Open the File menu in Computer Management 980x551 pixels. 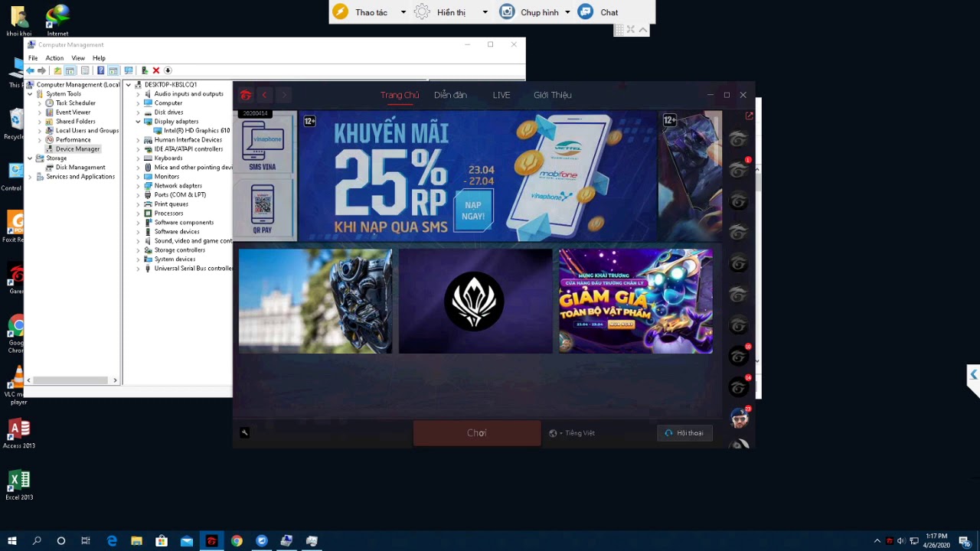pyautogui.click(x=33, y=58)
